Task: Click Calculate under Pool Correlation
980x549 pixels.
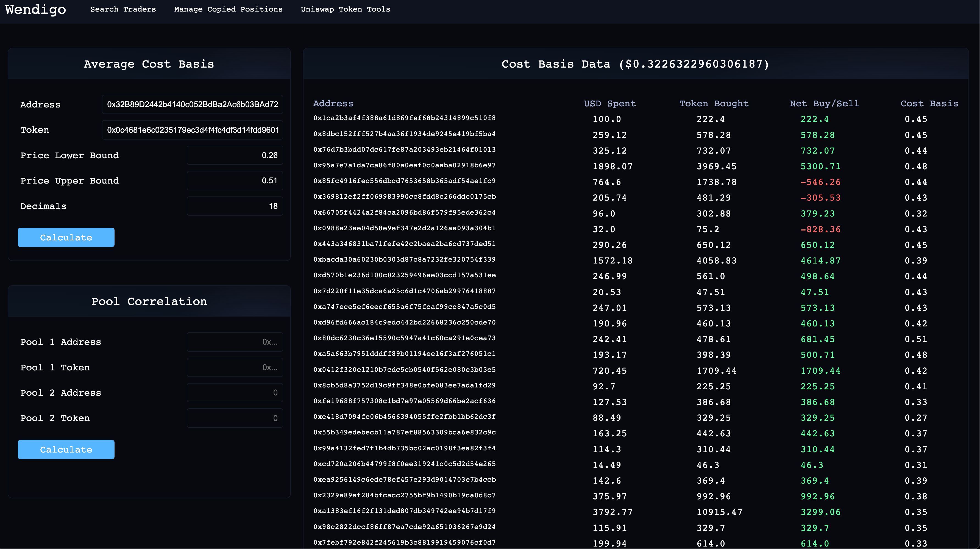Action: pos(66,449)
